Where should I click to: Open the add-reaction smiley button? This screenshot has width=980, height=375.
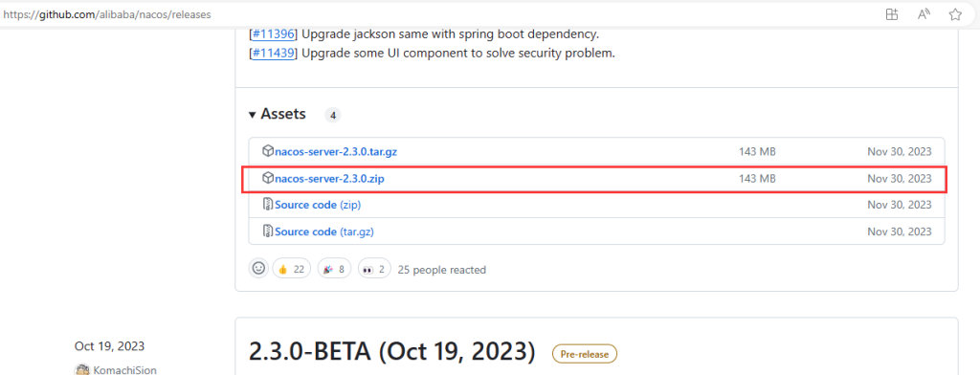(258, 269)
